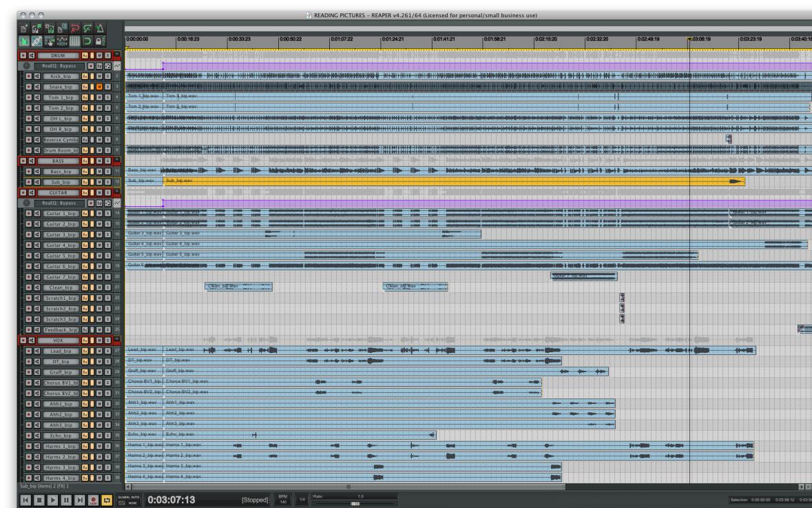Image resolution: width=812 pixels, height=508 pixels.
Task: Go to project end in transport
Action: click(x=79, y=500)
